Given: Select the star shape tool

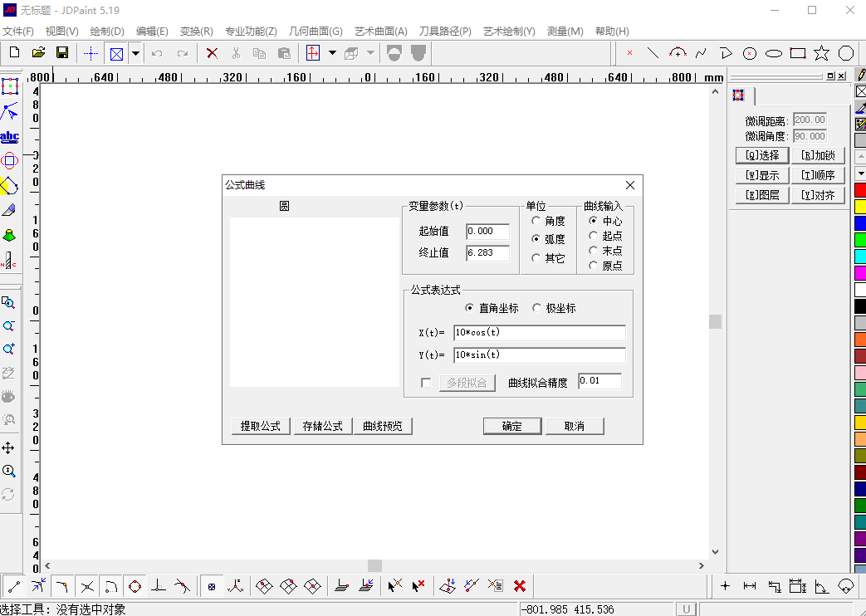Looking at the screenshot, I should tap(822, 53).
